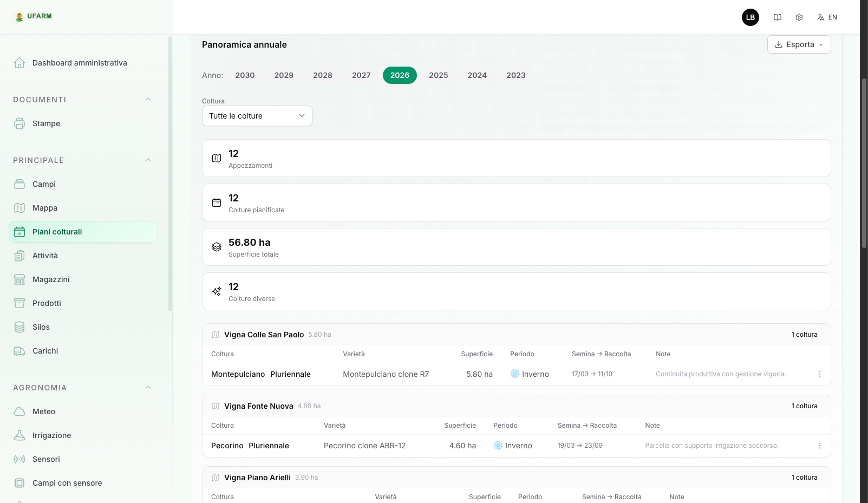Viewport: 868px width, 503px height.
Task: Open the Esporta export menu
Action: coord(799,44)
